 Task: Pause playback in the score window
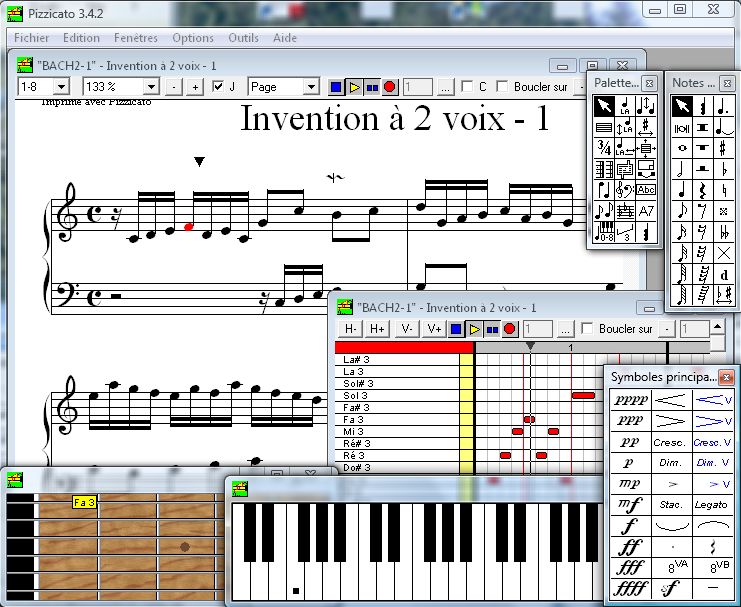[372, 87]
